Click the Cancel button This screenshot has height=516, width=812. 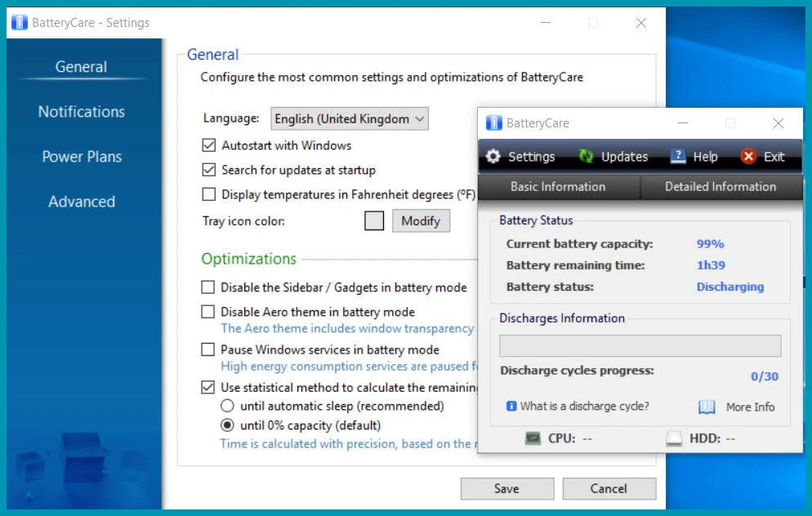click(x=609, y=488)
